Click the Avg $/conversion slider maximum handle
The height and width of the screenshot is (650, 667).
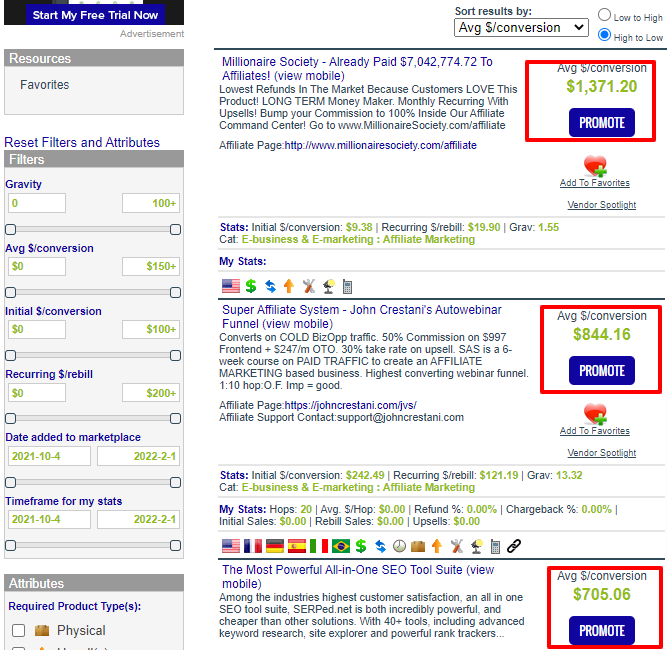coord(175,293)
